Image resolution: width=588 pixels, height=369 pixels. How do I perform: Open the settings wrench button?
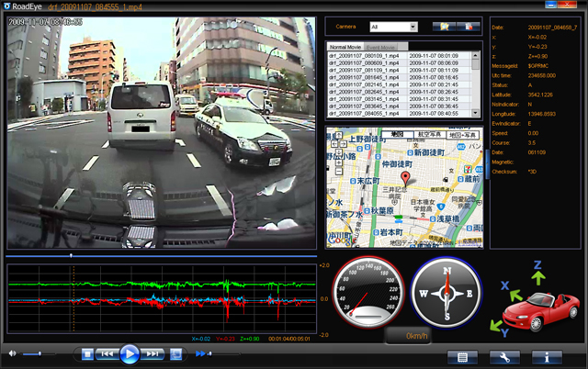[504, 357]
